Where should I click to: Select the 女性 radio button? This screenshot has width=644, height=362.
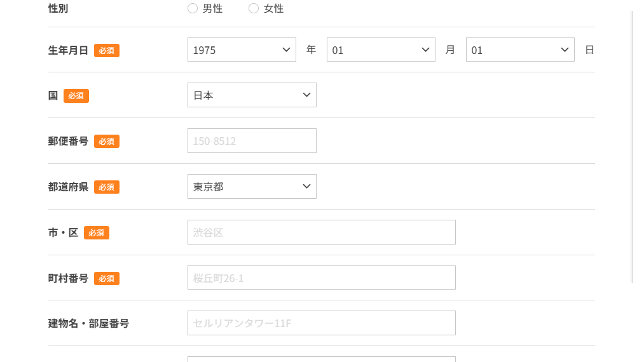[254, 8]
